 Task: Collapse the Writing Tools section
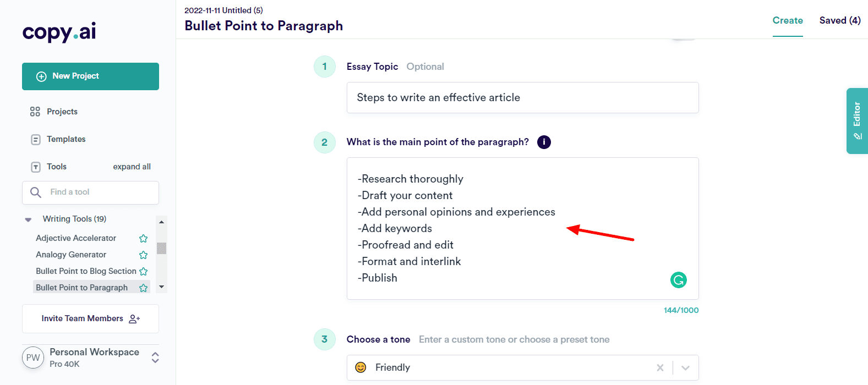tap(28, 219)
